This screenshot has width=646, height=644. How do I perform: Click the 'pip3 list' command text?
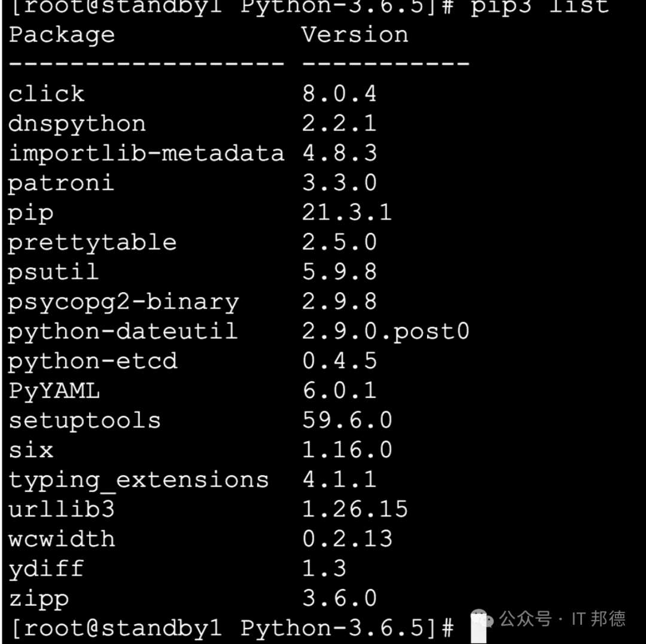click(x=540, y=7)
